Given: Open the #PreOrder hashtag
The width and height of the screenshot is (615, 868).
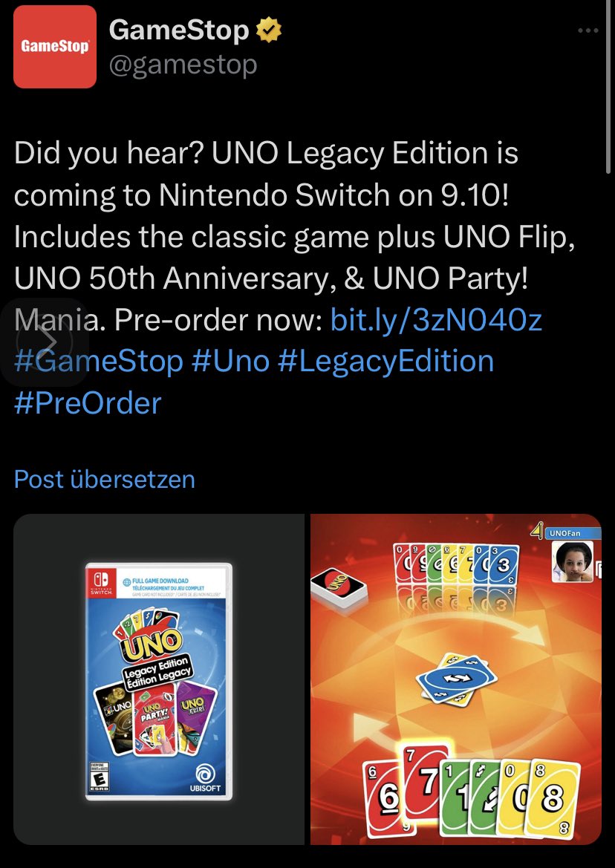Looking at the screenshot, I should 88,402.
